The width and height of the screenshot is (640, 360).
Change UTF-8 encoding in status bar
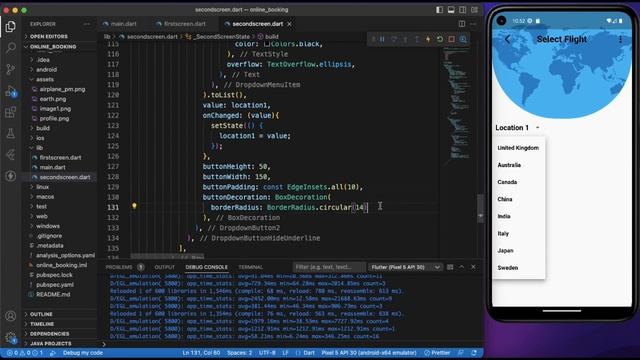point(267,353)
